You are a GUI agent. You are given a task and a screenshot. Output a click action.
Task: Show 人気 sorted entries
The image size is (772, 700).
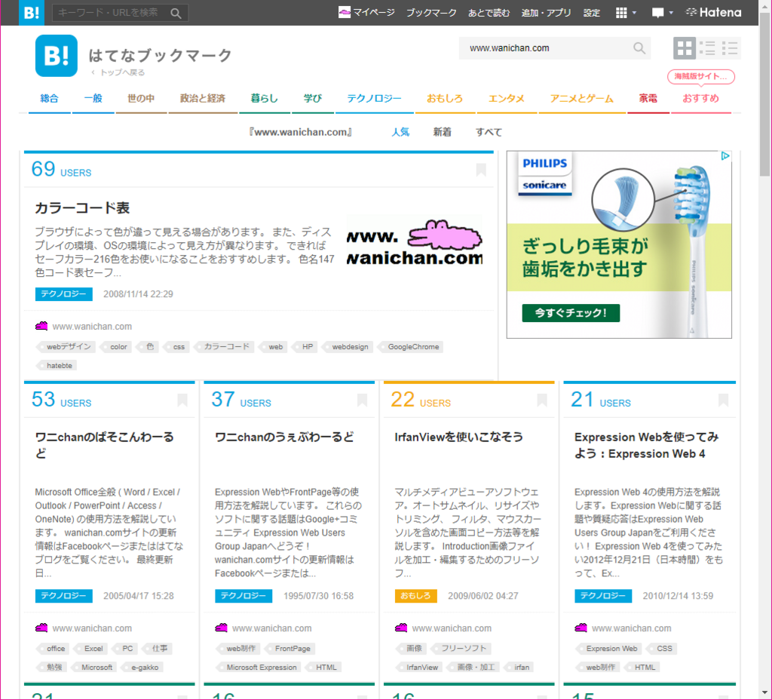click(400, 132)
